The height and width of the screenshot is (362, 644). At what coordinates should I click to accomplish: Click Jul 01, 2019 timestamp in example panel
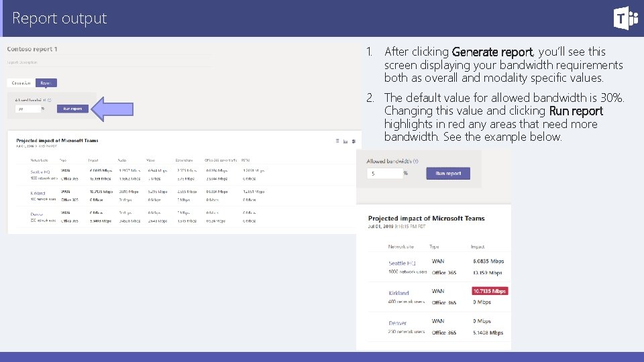[396, 226]
